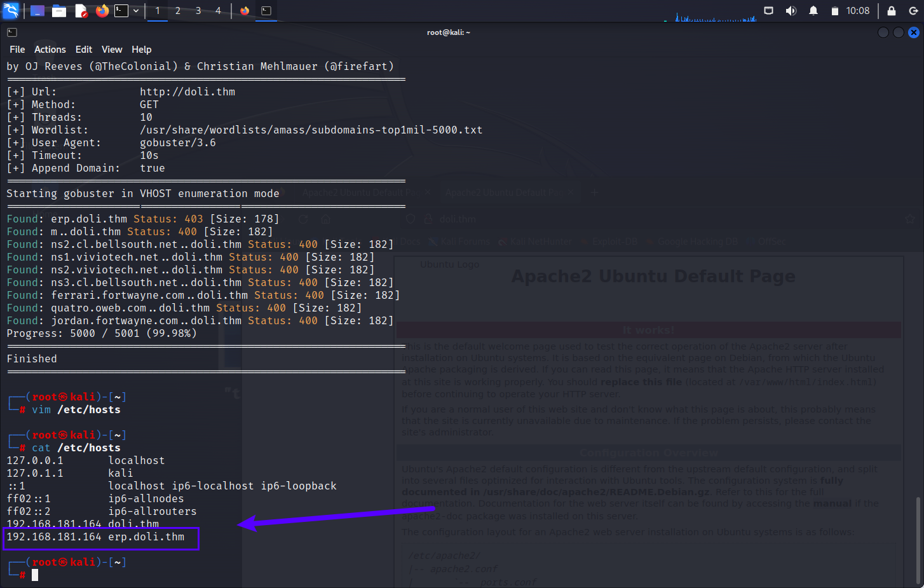Launch Firefox from the panel launcher
The image size is (924, 588).
(102, 11)
